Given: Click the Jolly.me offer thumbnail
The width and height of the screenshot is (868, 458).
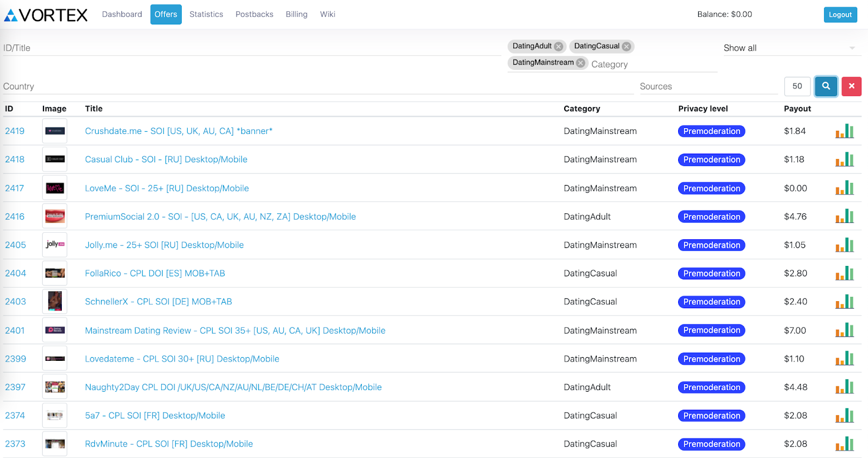Looking at the screenshot, I should (x=55, y=245).
